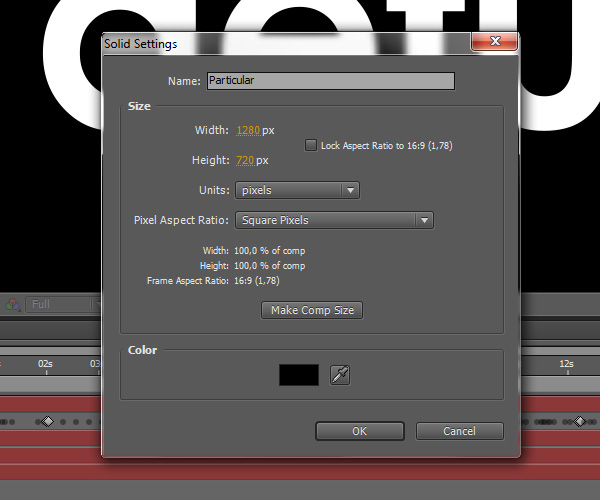Viewport: 600px width, 500px height.
Task: Click the 720 height value
Action: [x=245, y=160]
